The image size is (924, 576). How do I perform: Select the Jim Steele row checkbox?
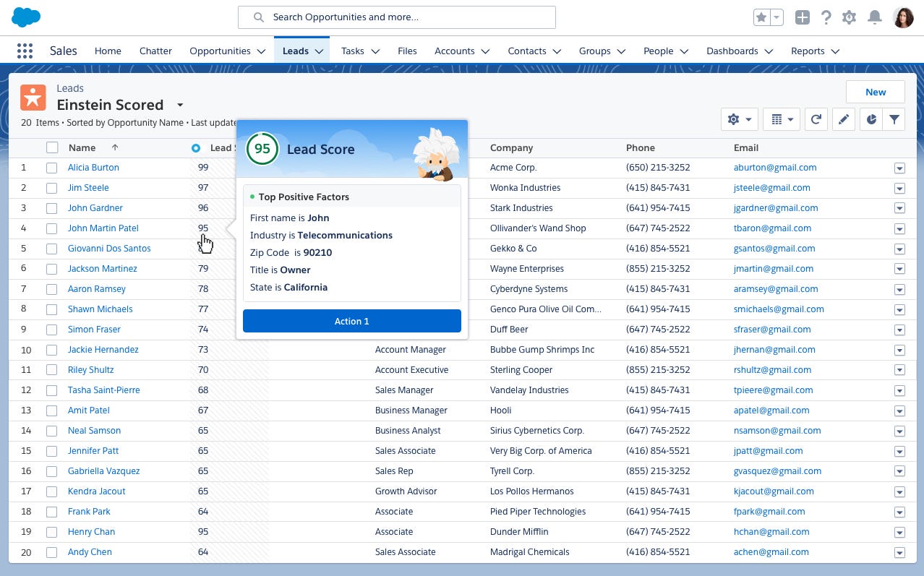coord(51,188)
